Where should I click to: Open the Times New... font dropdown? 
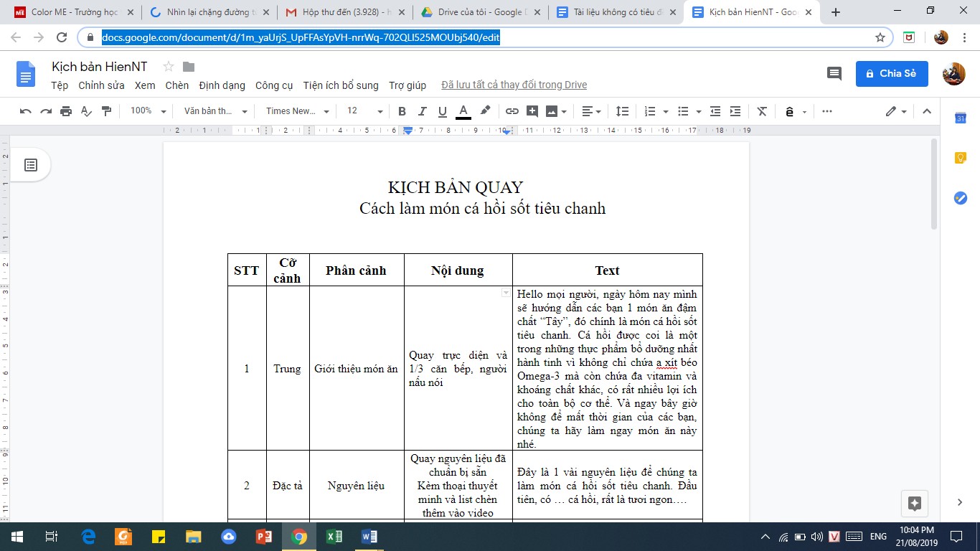pos(297,111)
